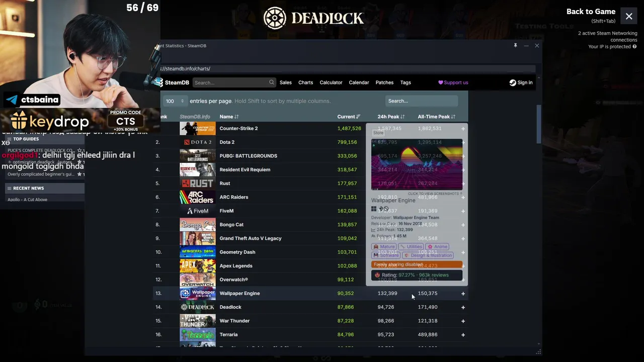This screenshot has width=644, height=362.
Task: Expand Terraria row with plus
Action: (463, 335)
